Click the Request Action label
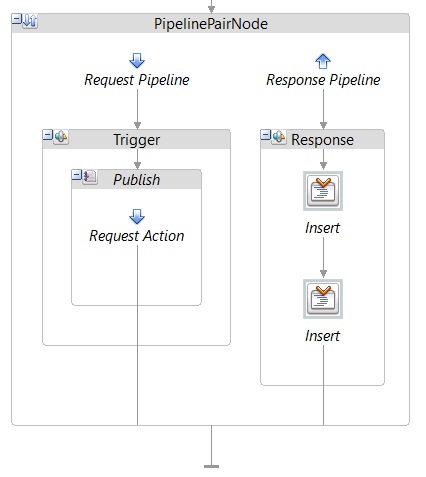This screenshot has width=426, height=477. tap(137, 236)
